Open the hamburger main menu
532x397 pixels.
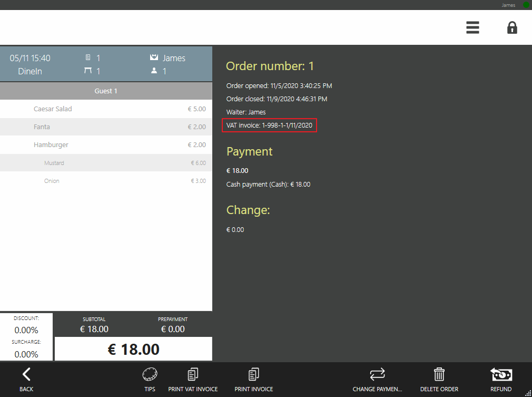[472, 27]
